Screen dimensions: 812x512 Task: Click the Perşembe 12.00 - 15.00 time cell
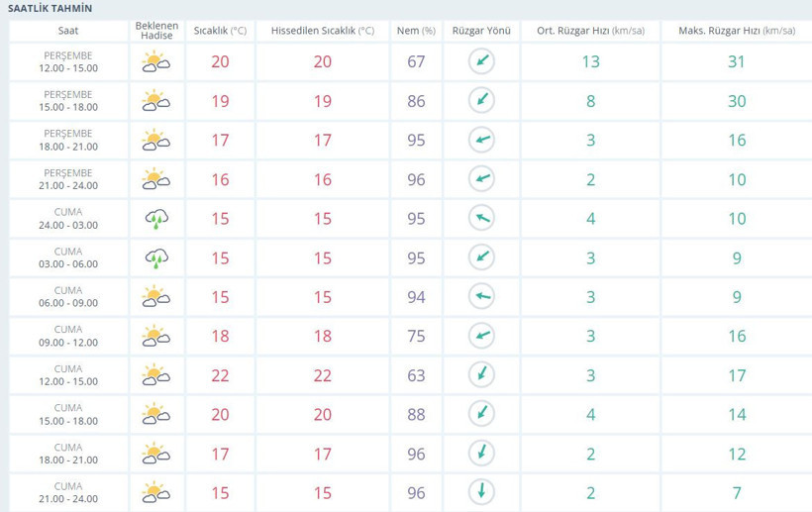tap(69, 62)
